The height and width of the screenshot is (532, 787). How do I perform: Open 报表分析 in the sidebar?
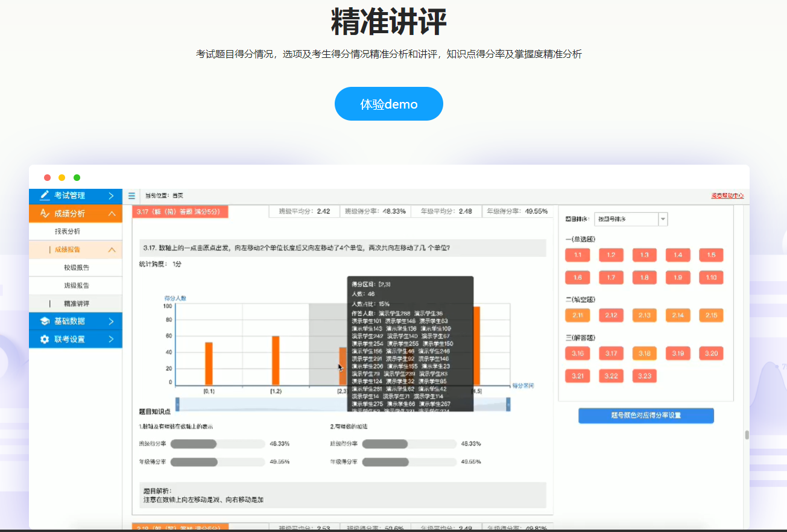pos(68,232)
